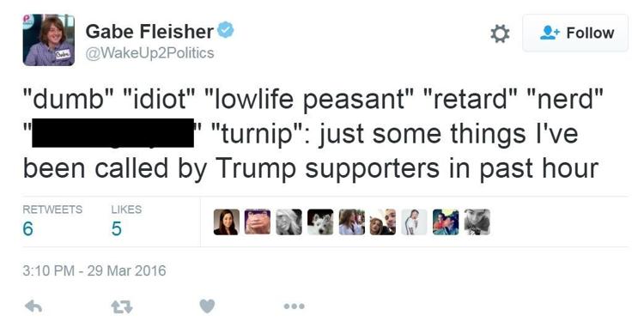View the 5 likes list
644x322 pixels.
(x=126, y=222)
